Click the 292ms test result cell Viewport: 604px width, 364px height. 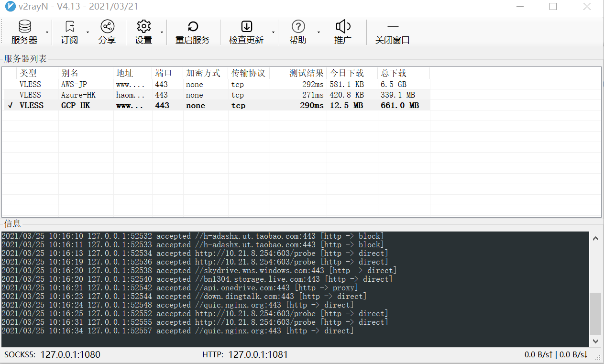[x=313, y=85]
